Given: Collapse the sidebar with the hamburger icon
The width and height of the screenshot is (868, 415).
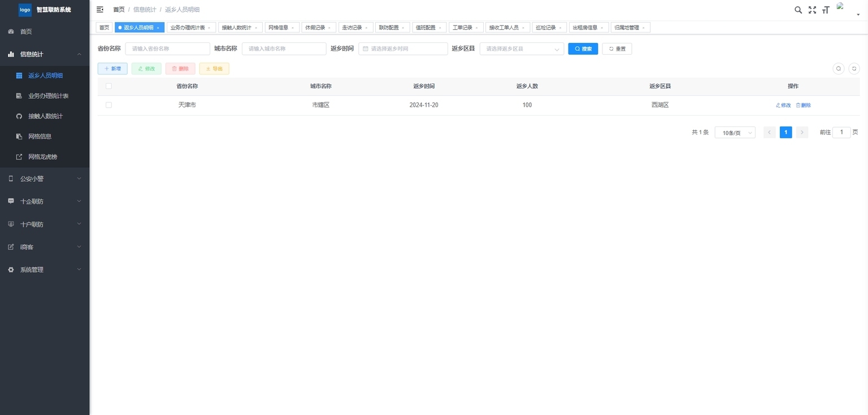Looking at the screenshot, I should pyautogui.click(x=100, y=10).
